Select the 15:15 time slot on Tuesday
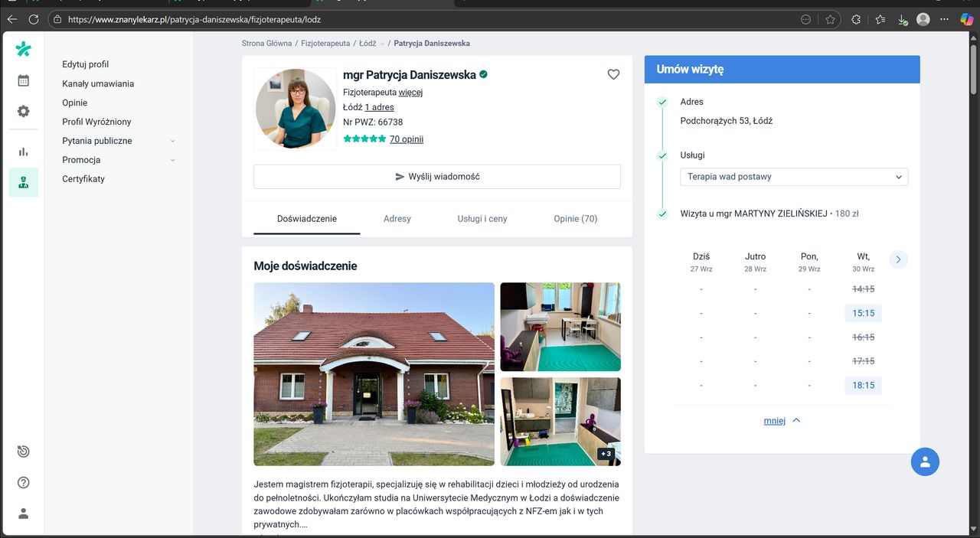 (863, 313)
